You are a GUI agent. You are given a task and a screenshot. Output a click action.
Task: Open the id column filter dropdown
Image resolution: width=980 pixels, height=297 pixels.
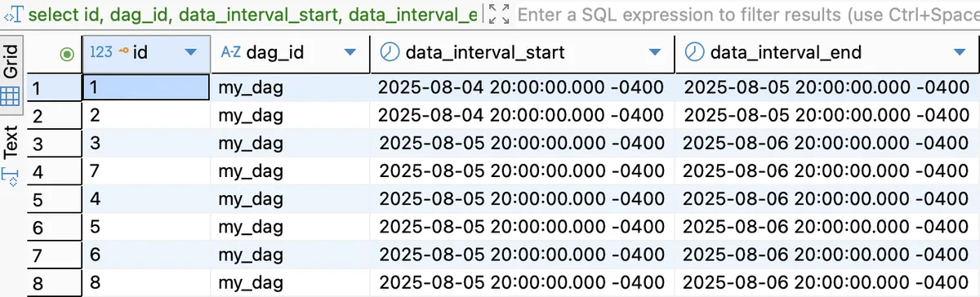click(x=192, y=53)
